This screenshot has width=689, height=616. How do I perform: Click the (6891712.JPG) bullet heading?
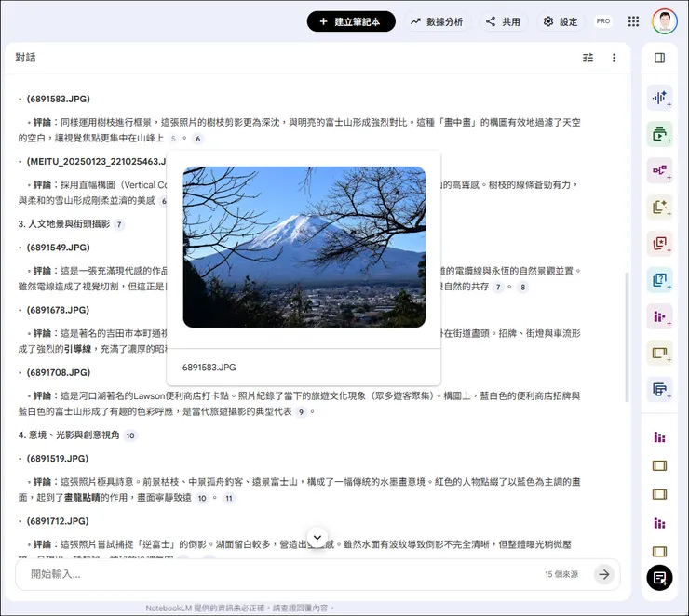coord(58,521)
